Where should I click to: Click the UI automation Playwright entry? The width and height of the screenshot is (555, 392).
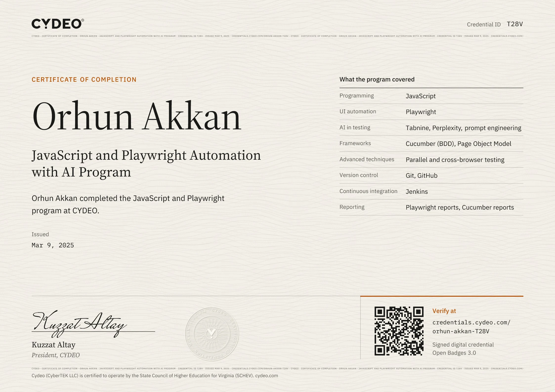click(431, 112)
